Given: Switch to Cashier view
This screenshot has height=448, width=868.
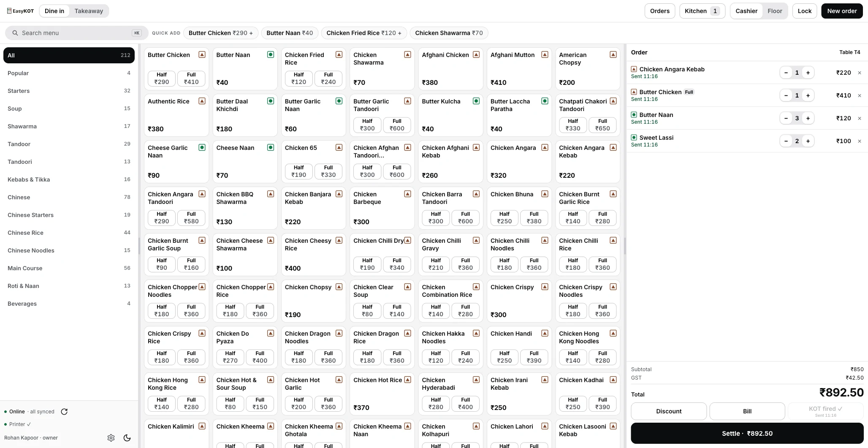Looking at the screenshot, I should pyautogui.click(x=746, y=11).
